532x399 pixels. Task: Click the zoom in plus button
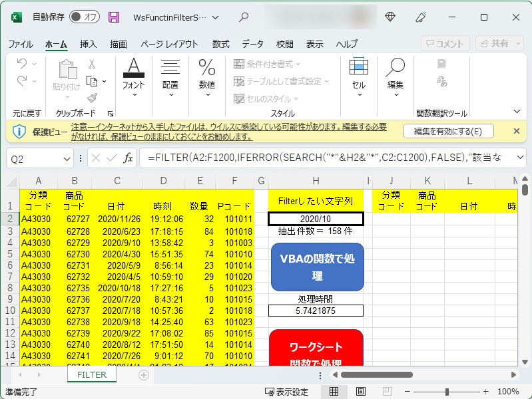coord(486,392)
